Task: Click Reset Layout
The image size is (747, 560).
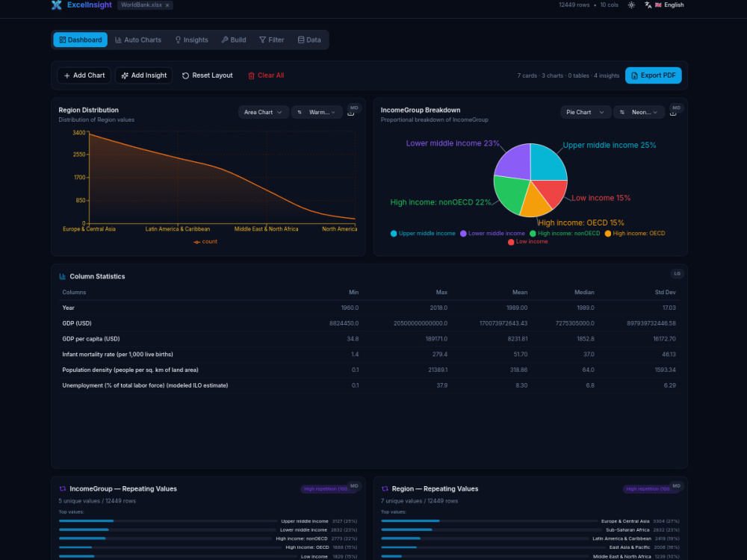Action: click(x=207, y=75)
